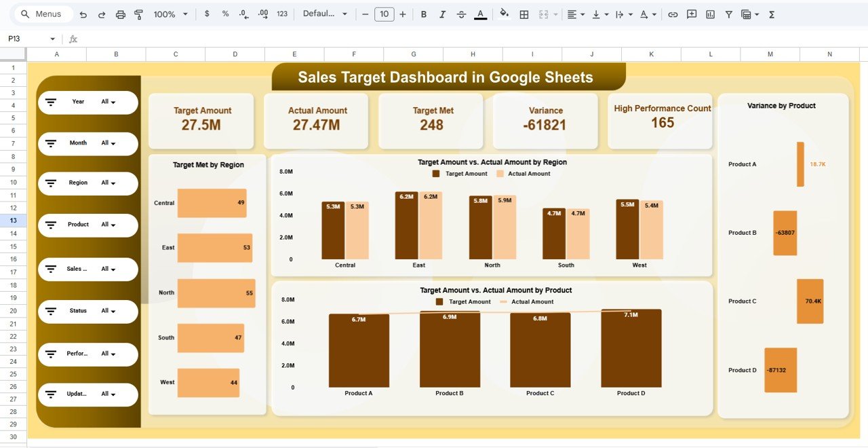The height and width of the screenshot is (448, 868).
Task: Insert a comment using the toolbar icon
Action: [691, 14]
